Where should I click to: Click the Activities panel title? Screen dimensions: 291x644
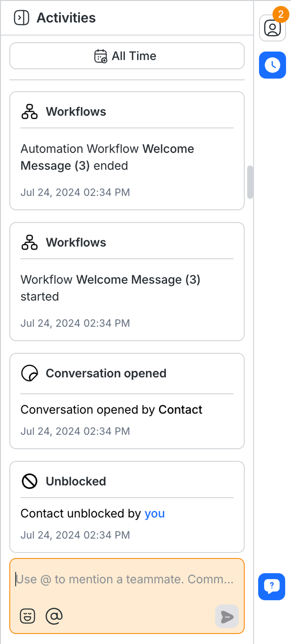66,18
